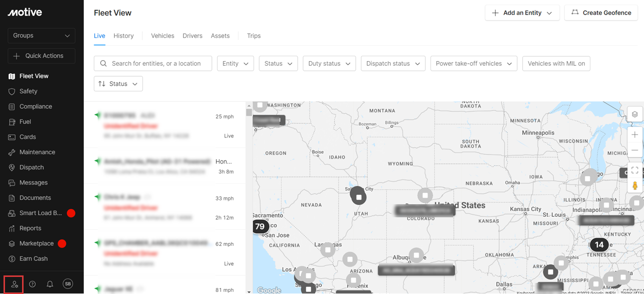Open Maintenance via its wrench icon
Screen dimensions: 644x294
[x=12, y=152]
